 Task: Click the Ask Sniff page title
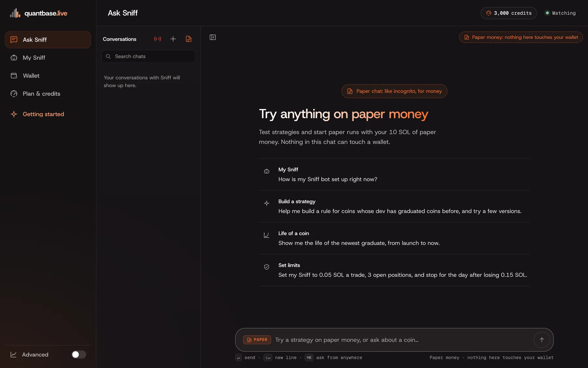123,13
